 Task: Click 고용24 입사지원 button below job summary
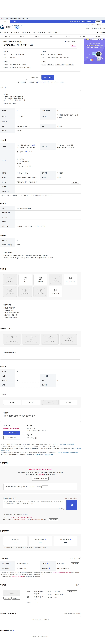(48, 77)
